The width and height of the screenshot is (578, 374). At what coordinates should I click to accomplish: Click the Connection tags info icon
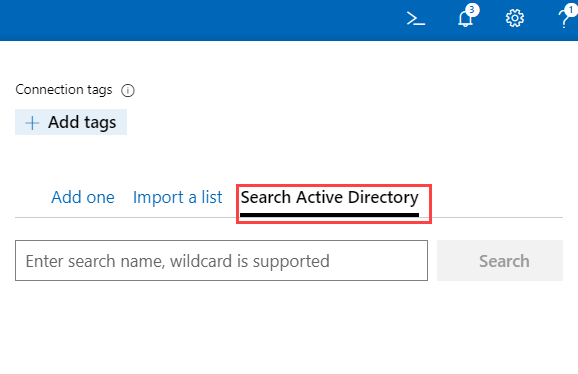click(x=128, y=90)
